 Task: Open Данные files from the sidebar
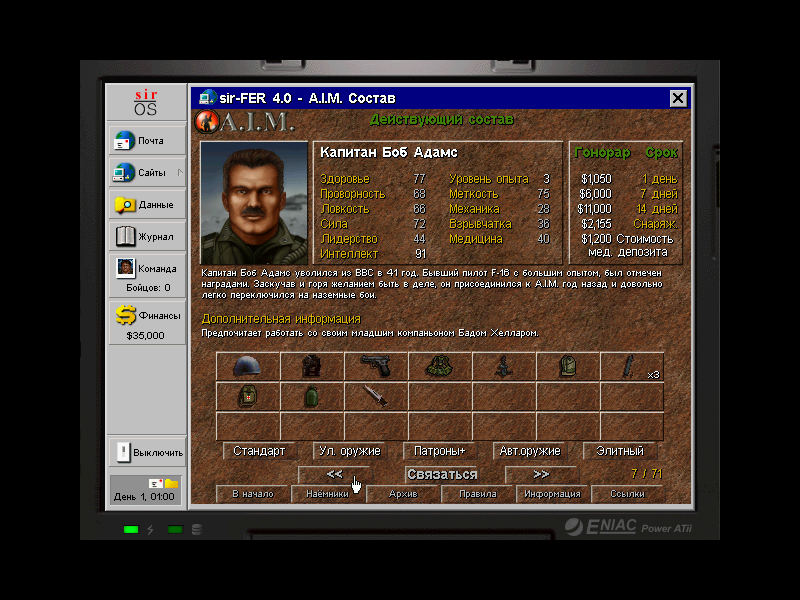(x=147, y=205)
